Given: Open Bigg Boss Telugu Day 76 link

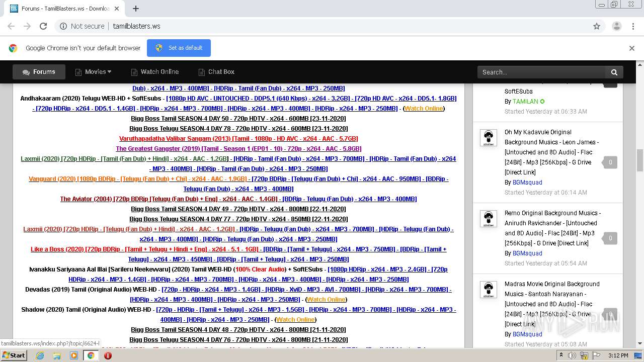Looking at the screenshot, I should coord(238,340).
